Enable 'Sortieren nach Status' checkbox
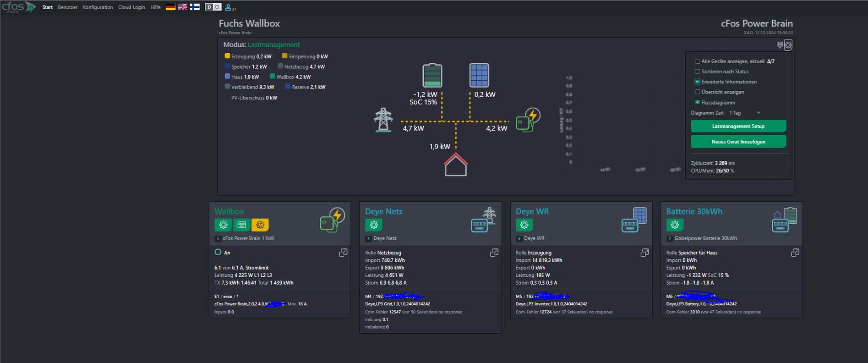 tap(697, 71)
